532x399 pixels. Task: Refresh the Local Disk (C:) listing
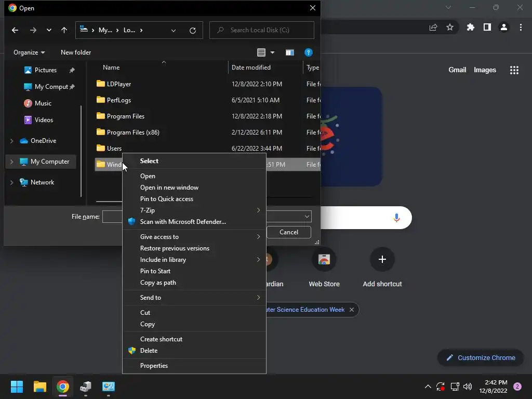(x=192, y=31)
